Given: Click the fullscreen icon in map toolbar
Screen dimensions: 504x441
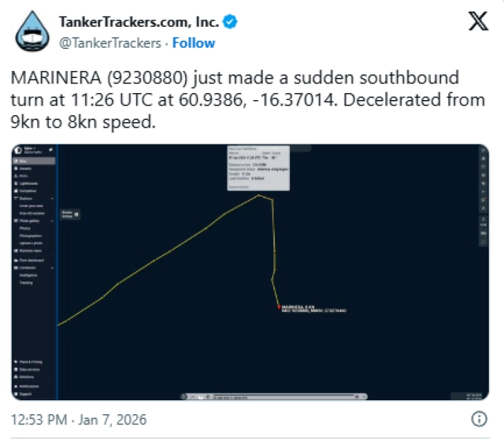Looking at the screenshot, I should coord(483,241).
